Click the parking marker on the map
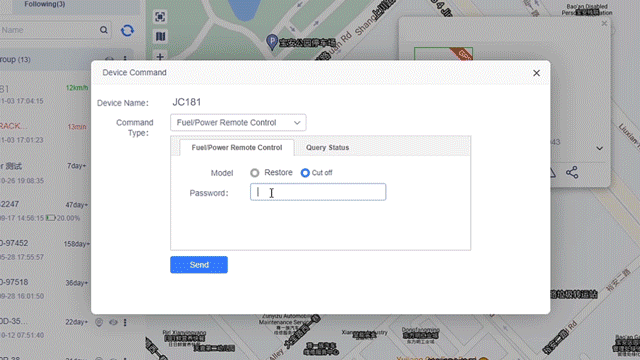This screenshot has width=640, height=360. click(272, 42)
